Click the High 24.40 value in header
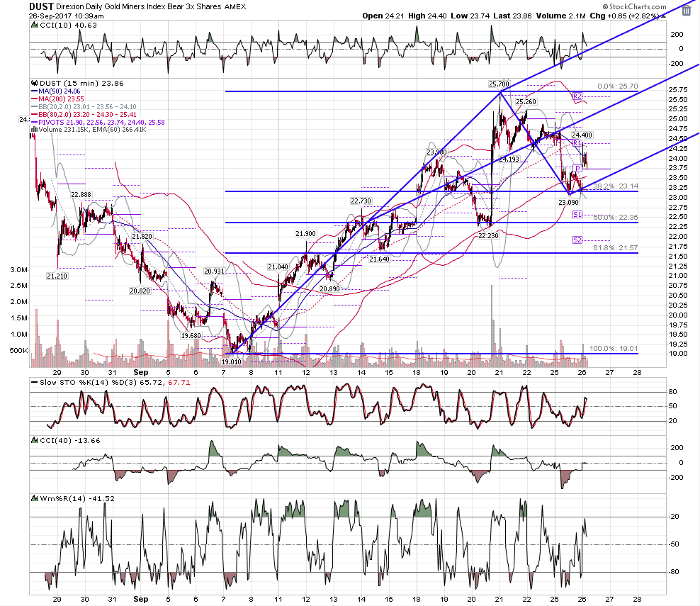The width and height of the screenshot is (700, 606). [427, 16]
